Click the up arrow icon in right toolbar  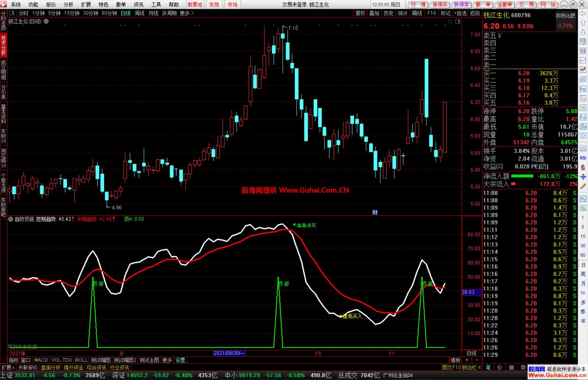[583, 23]
